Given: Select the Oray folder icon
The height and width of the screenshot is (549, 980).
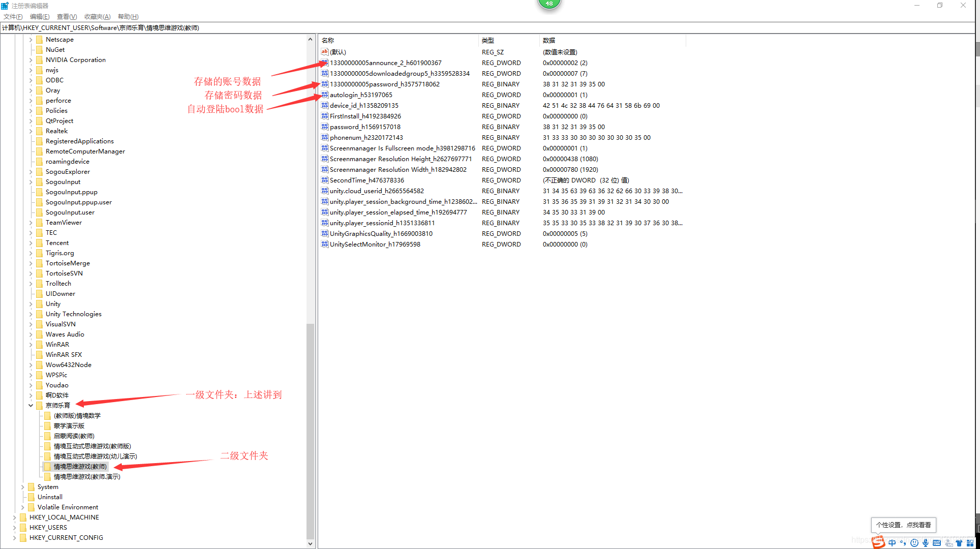Looking at the screenshot, I should 40,90.
